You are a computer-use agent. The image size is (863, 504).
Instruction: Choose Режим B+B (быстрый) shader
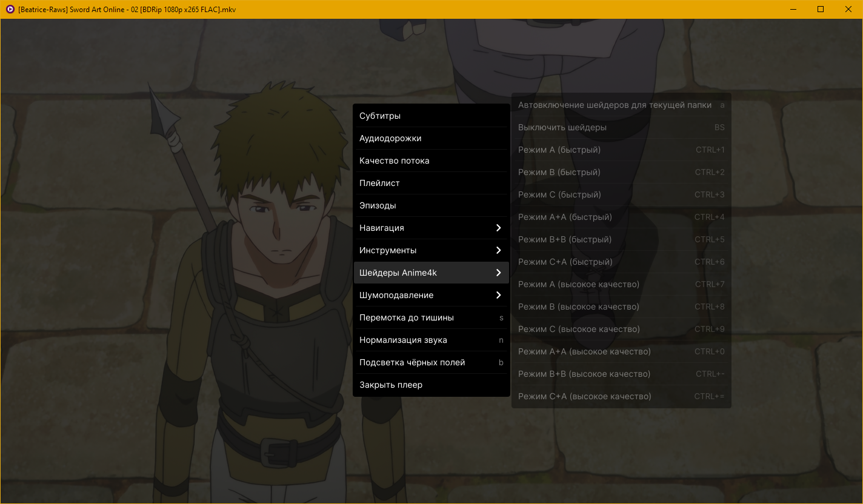point(621,239)
